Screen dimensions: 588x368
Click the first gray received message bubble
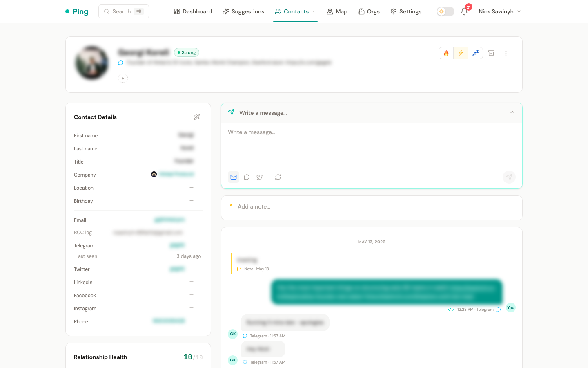click(x=285, y=323)
